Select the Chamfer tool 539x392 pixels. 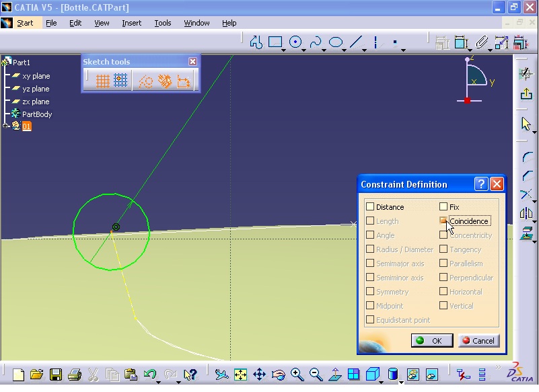[x=527, y=175]
